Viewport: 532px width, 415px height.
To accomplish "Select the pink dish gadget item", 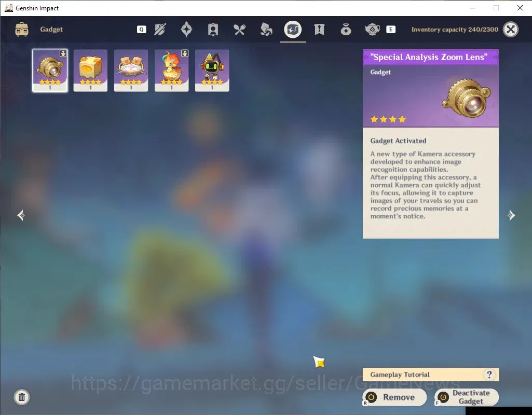I will (131, 71).
